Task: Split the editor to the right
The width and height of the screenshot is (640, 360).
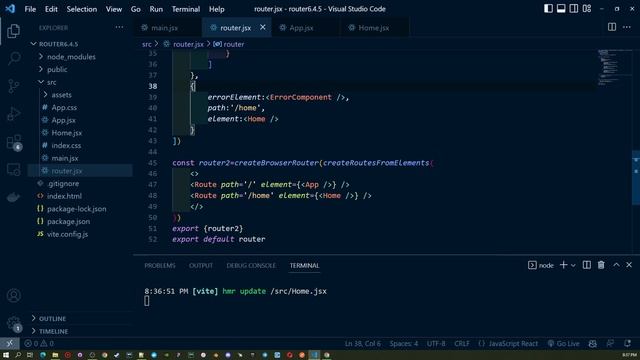Action: (612, 27)
